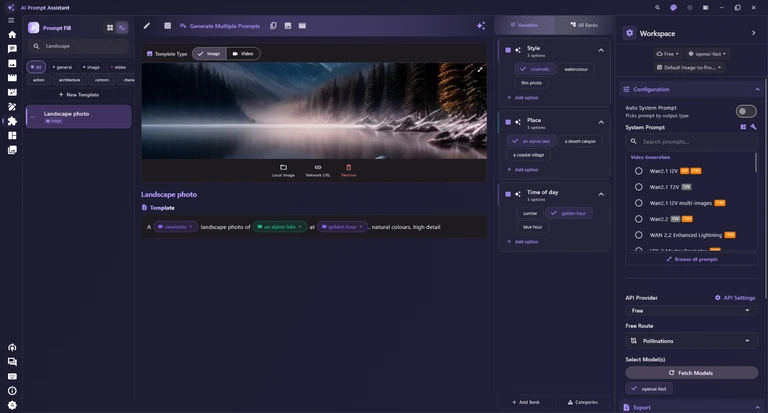Go to Home via the sidebar house icon
768x413 pixels.
(12, 35)
